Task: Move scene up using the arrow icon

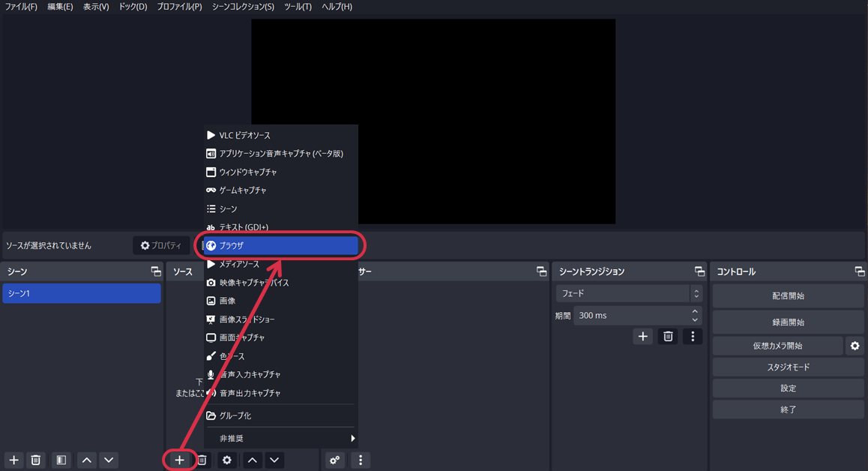Action: coord(86,460)
